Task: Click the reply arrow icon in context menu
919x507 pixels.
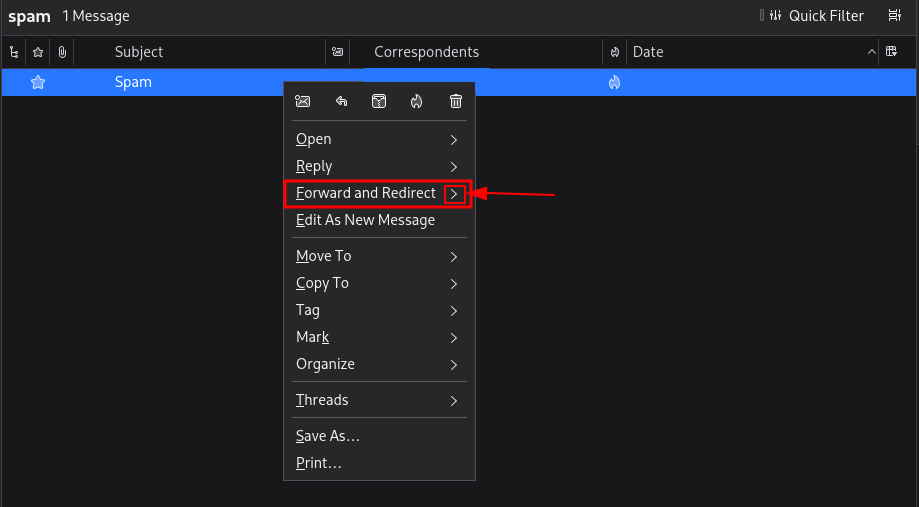Action: [x=341, y=101]
